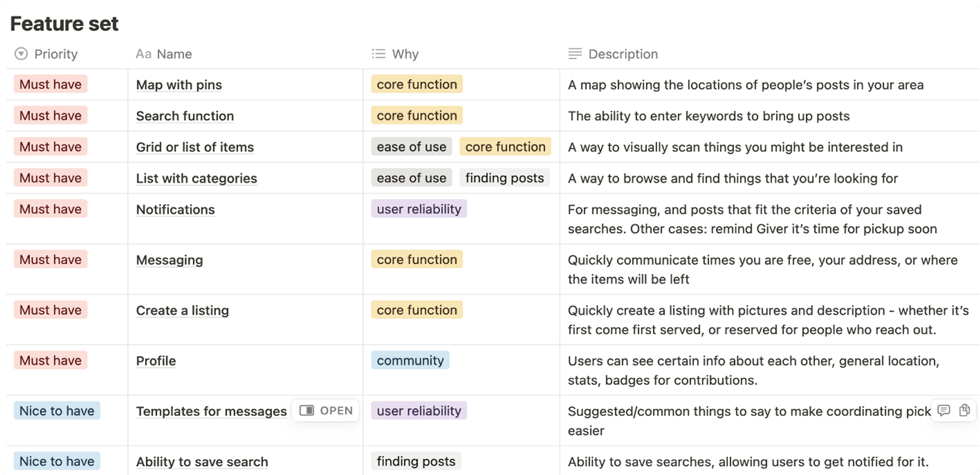
Task: Click description 'A way to visually scan things'
Action: tap(735, 147)
